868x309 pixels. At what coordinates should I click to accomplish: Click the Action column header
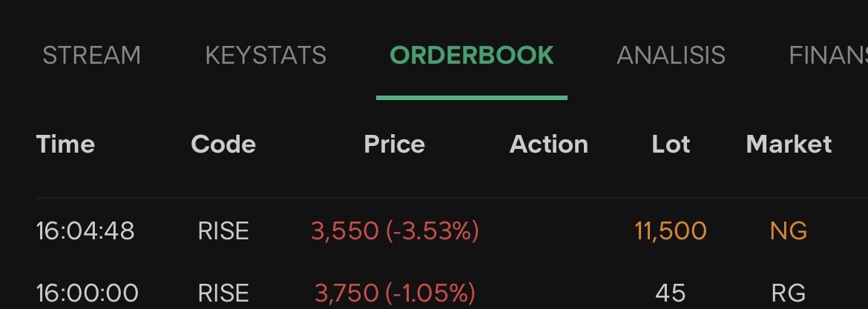[549, 144]
